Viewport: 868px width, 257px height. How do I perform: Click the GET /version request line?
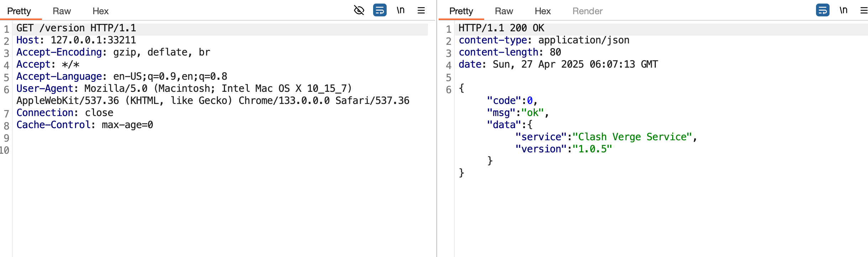click(76, 28)
